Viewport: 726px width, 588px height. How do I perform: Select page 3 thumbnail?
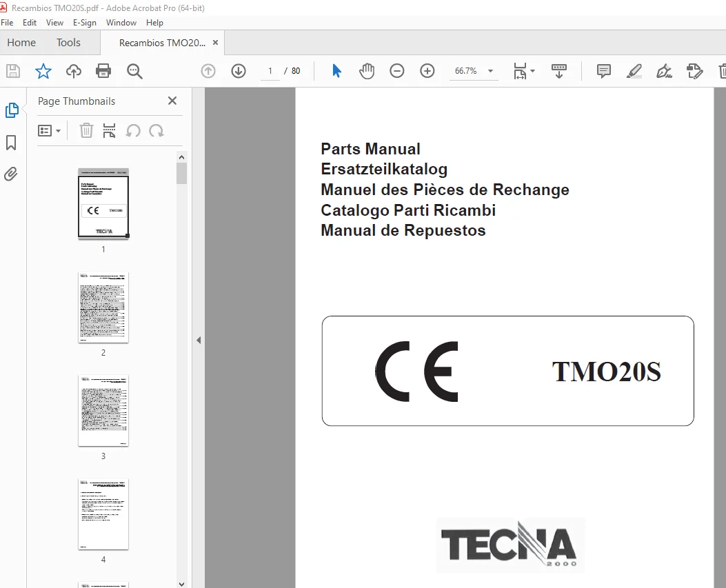tap(103, 411)
